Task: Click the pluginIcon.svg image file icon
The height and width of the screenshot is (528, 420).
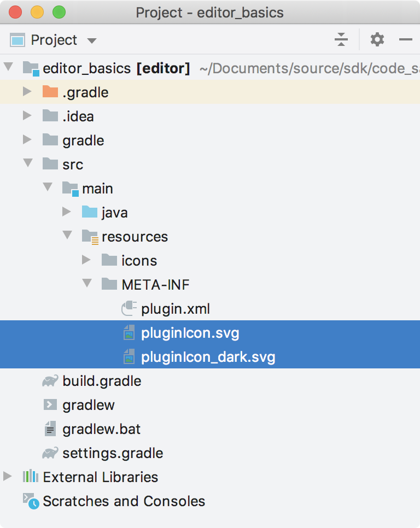Action: [127, 332]
